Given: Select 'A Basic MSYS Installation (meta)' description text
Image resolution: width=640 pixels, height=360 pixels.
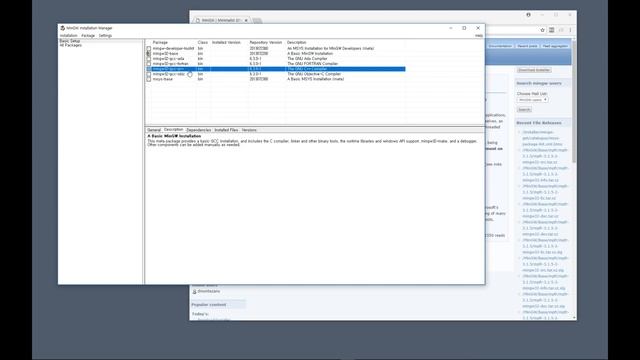Looking at the screenshot, I should point(316,79).
